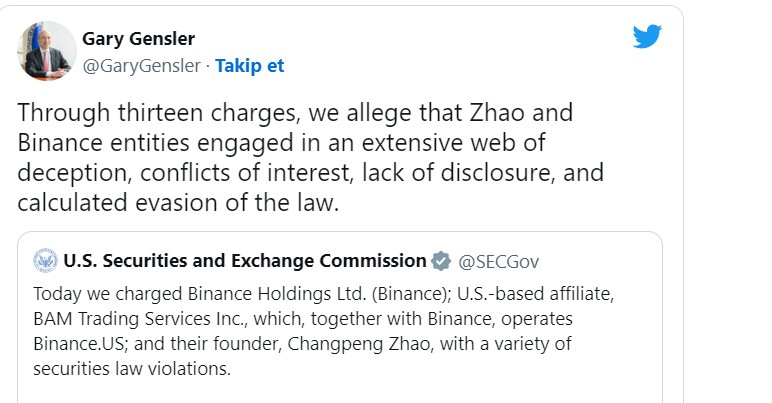The image size is (772, 403).
Task: Click the Gary Gensler display name
Action: coord(138,39)
